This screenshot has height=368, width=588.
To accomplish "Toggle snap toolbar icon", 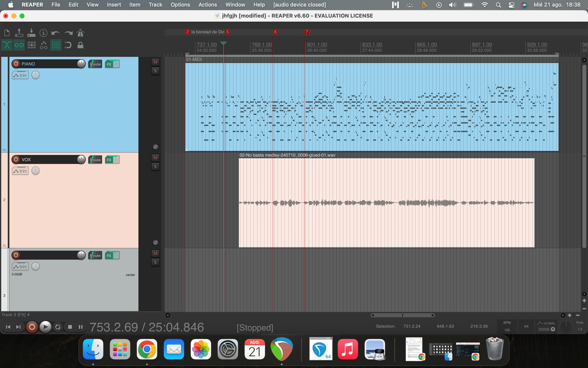I will (68, 45).
